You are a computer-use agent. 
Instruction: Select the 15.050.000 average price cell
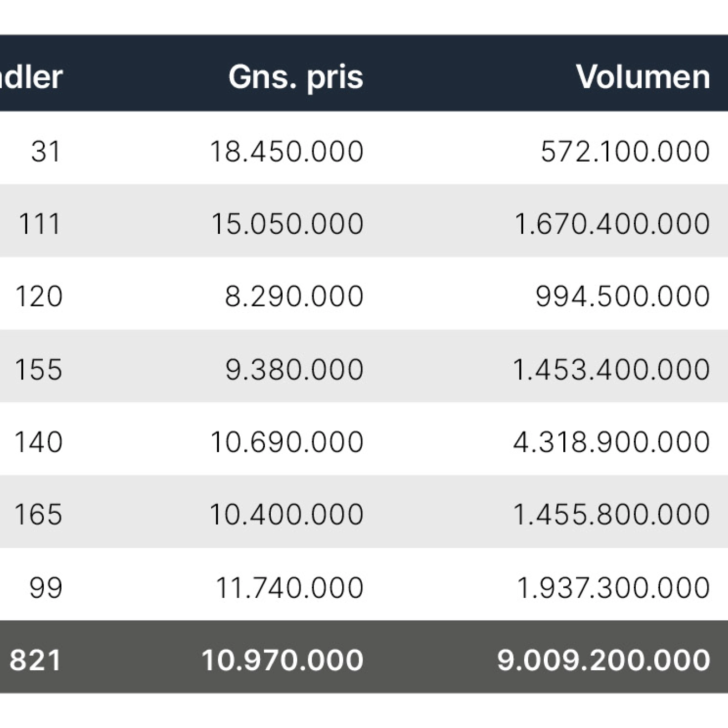tap(288, 224)
